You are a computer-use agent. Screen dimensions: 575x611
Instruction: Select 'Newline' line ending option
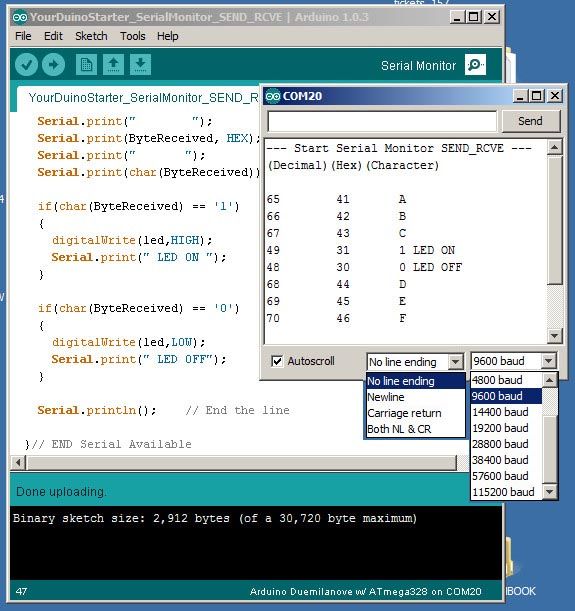415,397
